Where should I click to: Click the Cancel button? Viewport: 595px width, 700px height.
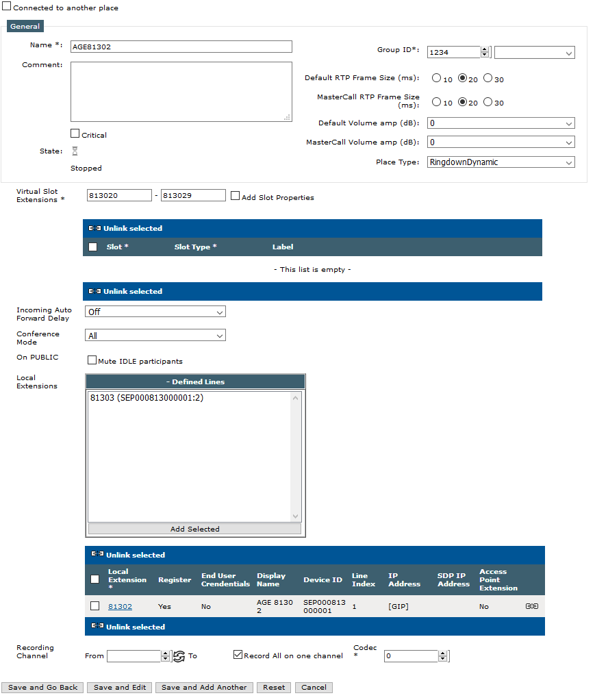(314, 688)
